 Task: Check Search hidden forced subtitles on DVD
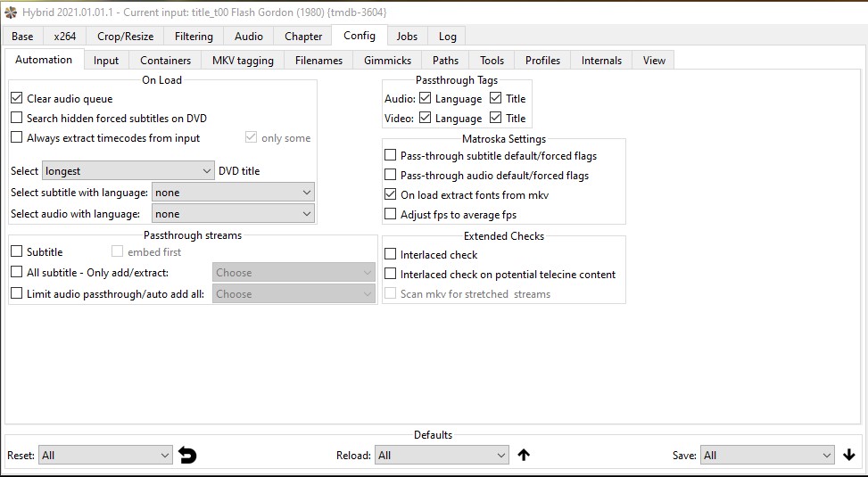(17, 119)
